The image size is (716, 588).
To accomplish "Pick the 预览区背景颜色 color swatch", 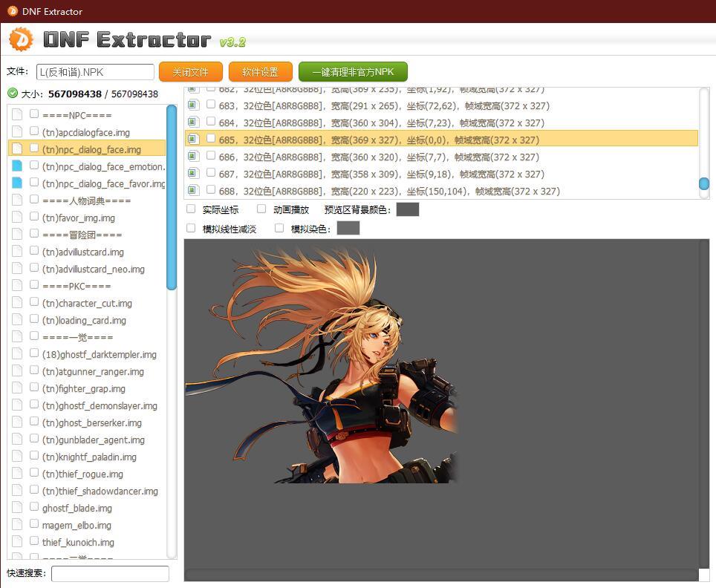I will [x=407, y=209].
